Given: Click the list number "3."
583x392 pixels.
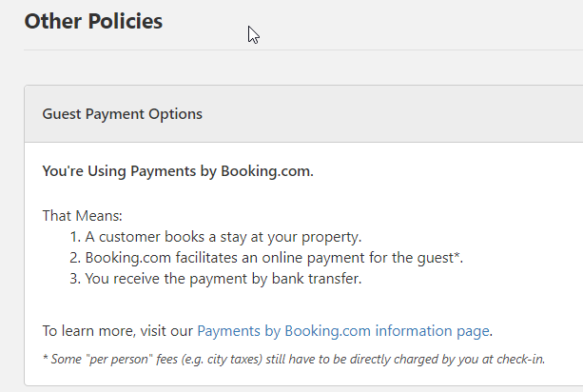Looking at the screenshot, I should tap(74, 279).
